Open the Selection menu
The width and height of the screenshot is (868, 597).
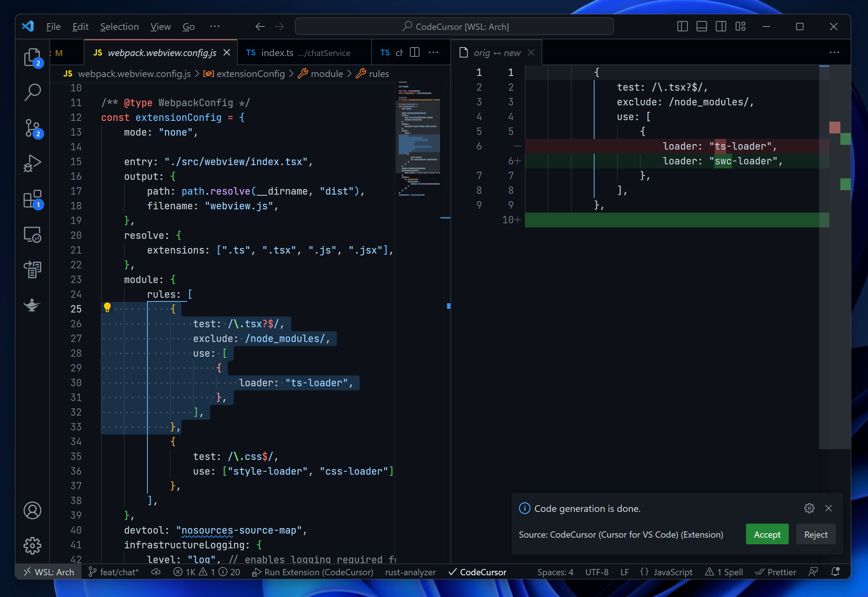click(119, 27)
